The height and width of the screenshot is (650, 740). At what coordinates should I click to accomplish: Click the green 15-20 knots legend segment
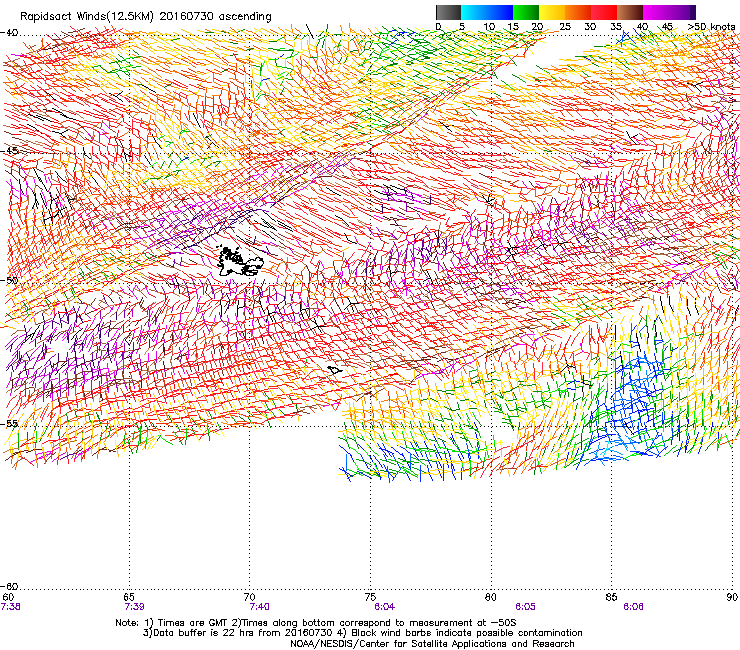tap(526, 12)
